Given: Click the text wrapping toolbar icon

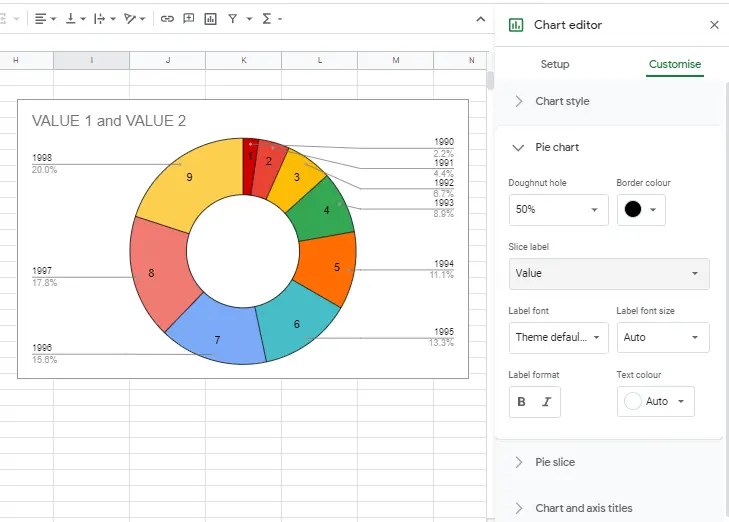Looking at the screenshot, I should point(99,19).
